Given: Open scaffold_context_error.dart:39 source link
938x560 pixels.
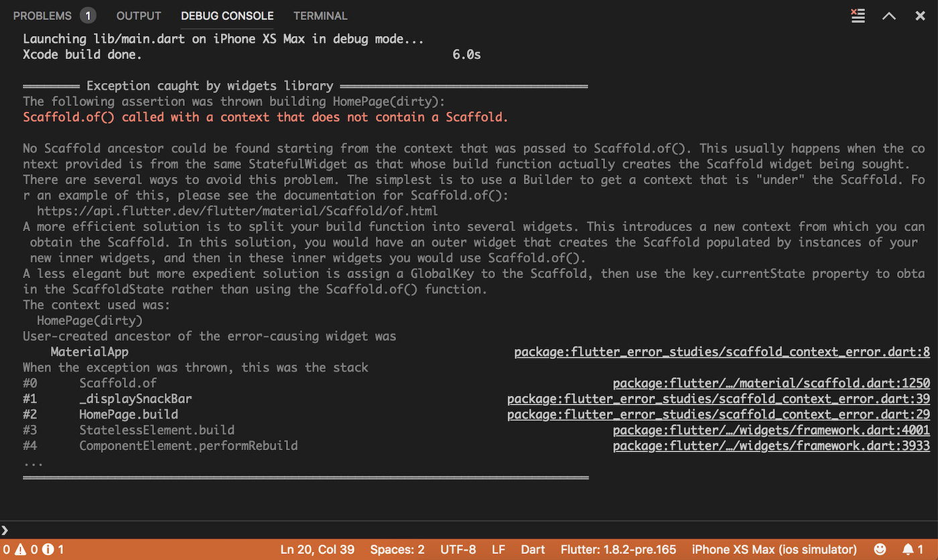Looking at the screenshot, I should (x=719, y=399).
